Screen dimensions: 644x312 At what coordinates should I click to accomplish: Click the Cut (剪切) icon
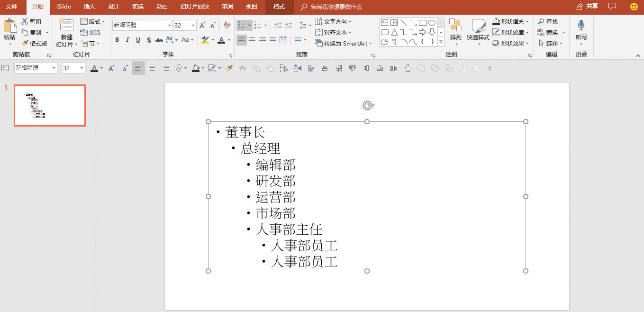tap(26, 21)
